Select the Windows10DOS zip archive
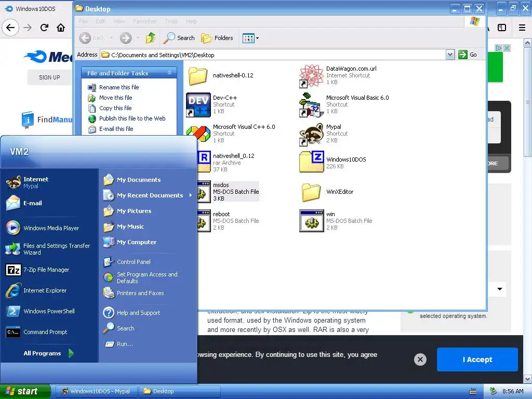Viewport: 532px width, 399px height. (x=333, y=163)
